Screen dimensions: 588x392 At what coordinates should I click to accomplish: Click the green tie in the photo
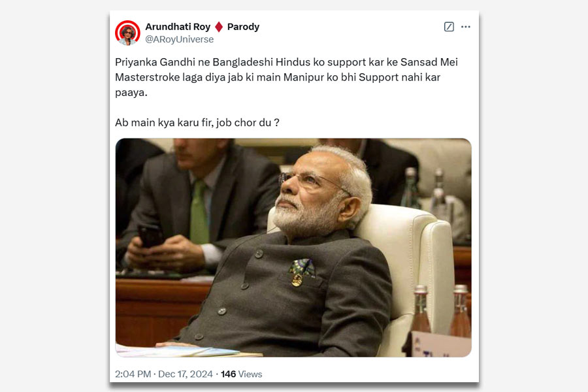[x=199, y=213]
